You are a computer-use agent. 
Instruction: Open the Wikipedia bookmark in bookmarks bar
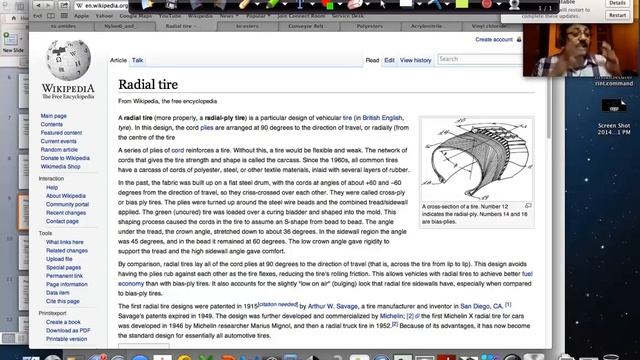pyautogui.click(x=200, y=16)
